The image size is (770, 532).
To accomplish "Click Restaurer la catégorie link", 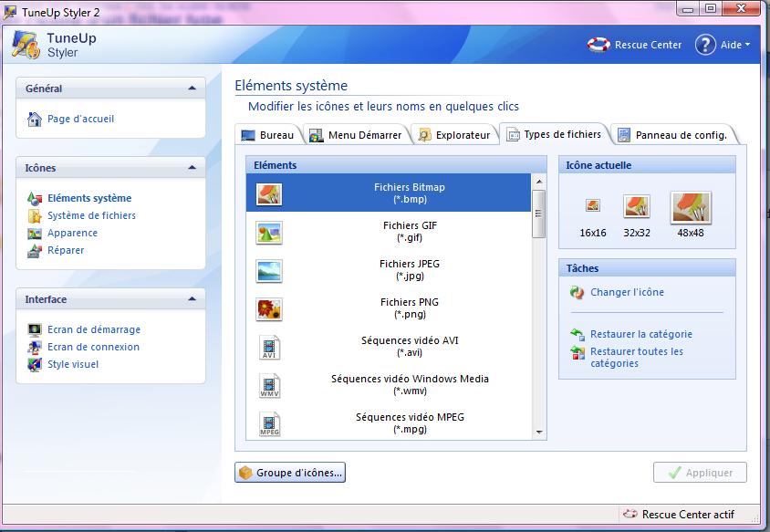I will click(641, 335).
